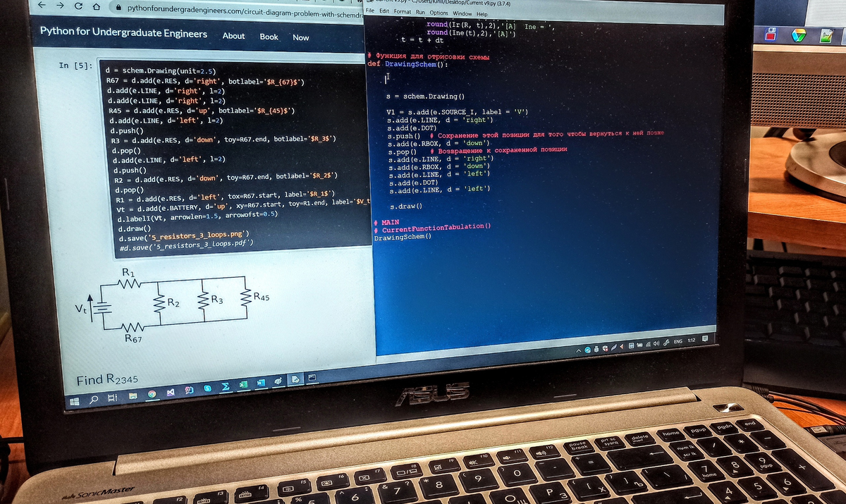This screenshot has width=846, height=504.
Task: Open IDLE Edit menu
Action: click(x=384, y=11)
